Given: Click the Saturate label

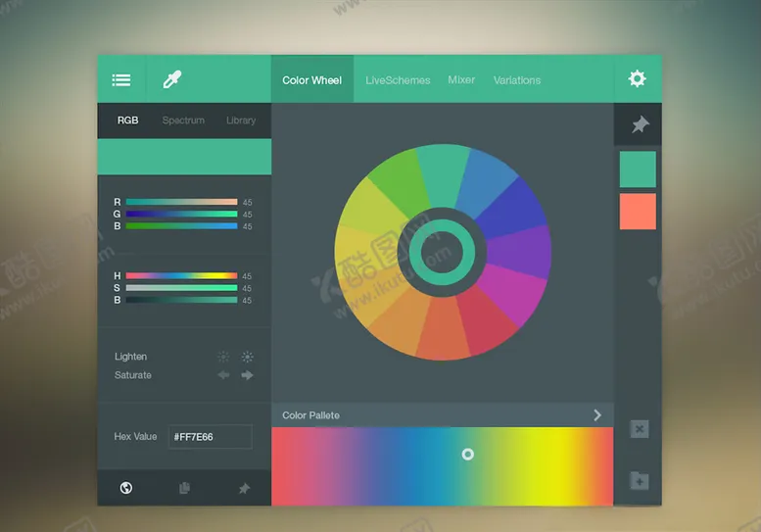Looking at the screenshot, I should point(133,374).
